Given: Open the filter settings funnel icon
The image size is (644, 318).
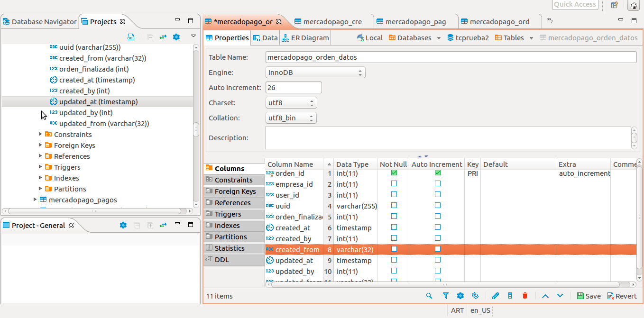Looking at the screenshot, I should 446,296.
